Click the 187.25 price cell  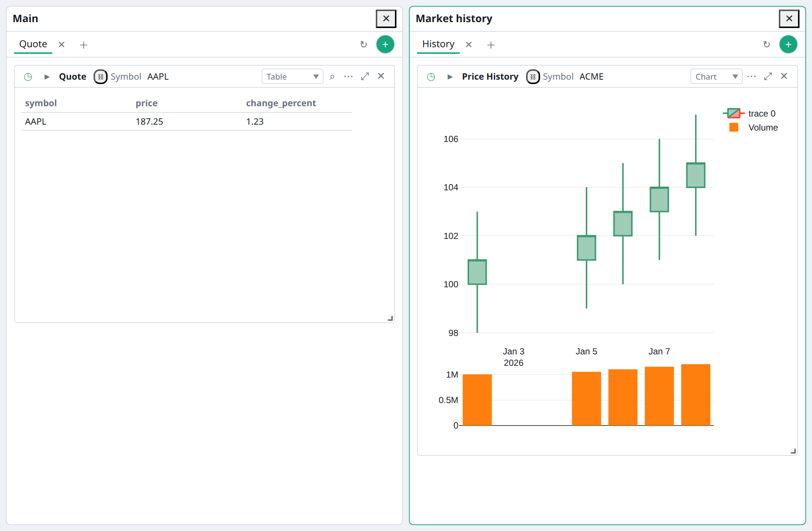(x=149, y=122)
